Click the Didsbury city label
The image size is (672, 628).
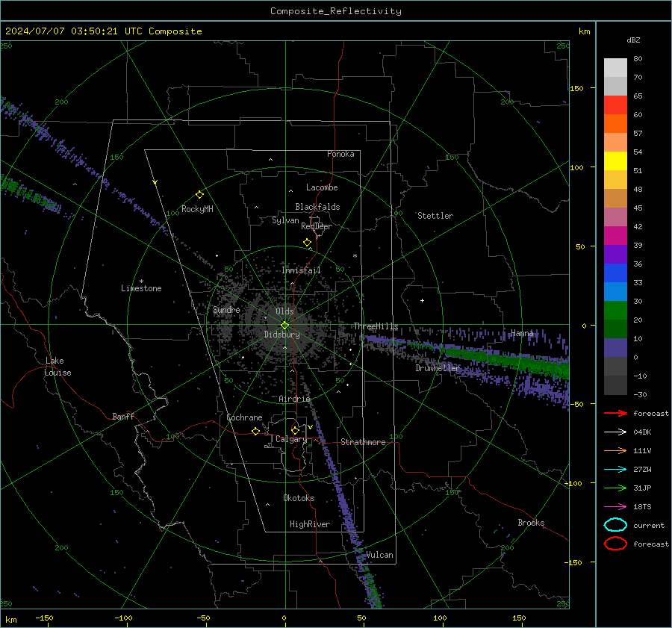pos(281,335)
